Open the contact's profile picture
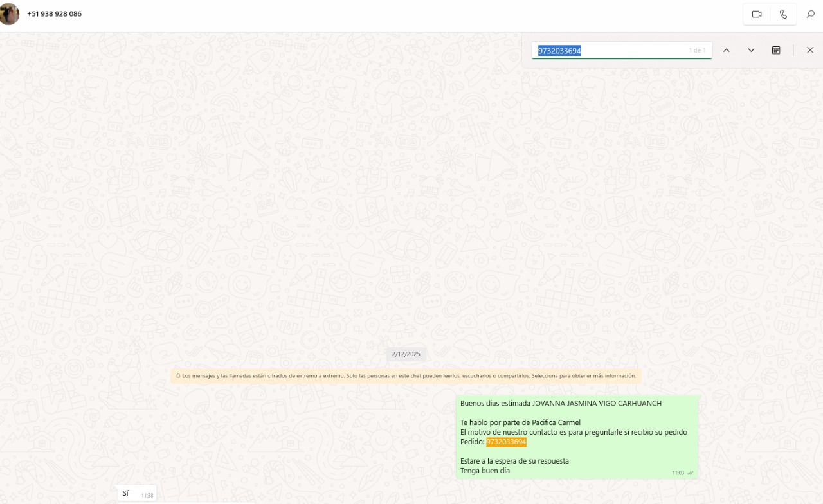823x504 pixels. click(x=9, y=14)
